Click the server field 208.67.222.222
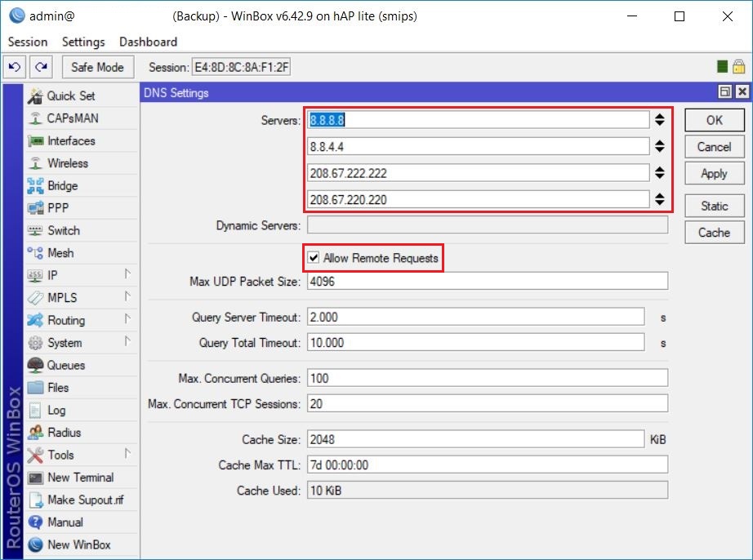The height and width of the screenshot is (560, 753). pyautogui.click(x=479, y=173)
